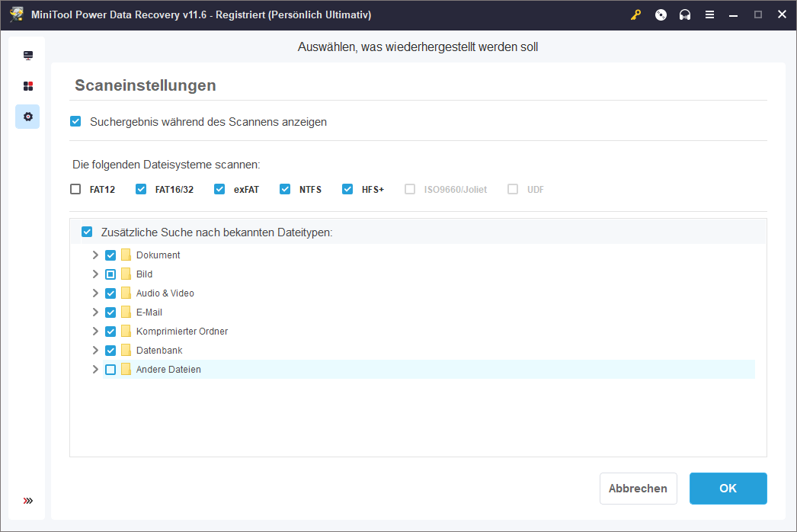Select the drive recovery icon in sidebar
This screenshot has width=797, height=532.
coord(28,56)
